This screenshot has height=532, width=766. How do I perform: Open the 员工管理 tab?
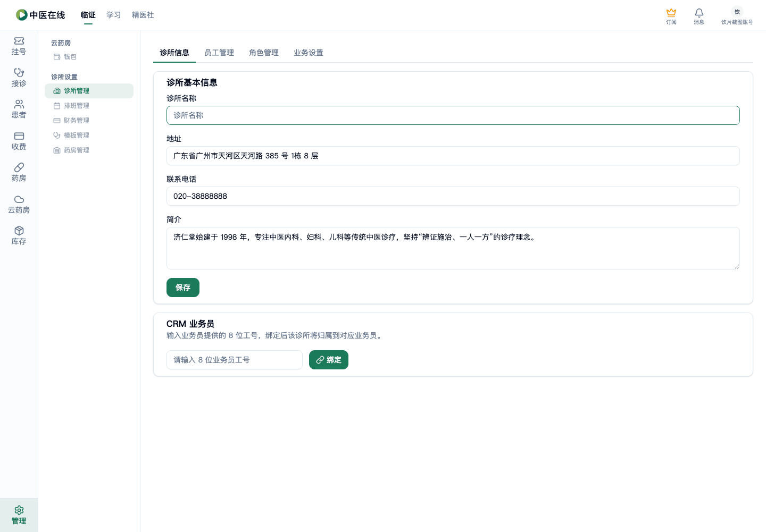click(219, 53)
